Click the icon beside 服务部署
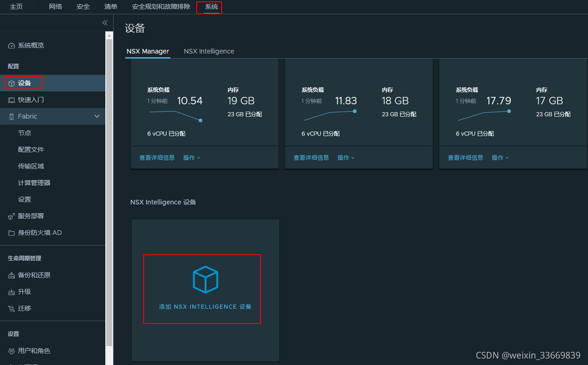Image resolution: width=588 pixels, height=365 pixels. [x=12, y=216]
